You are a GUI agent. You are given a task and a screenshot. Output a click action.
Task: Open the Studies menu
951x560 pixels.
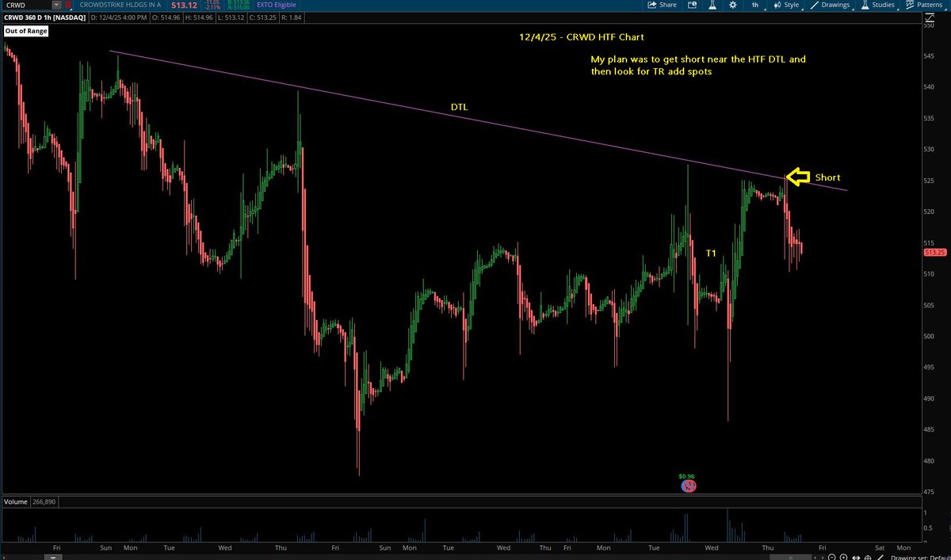(x=878, y=5)
